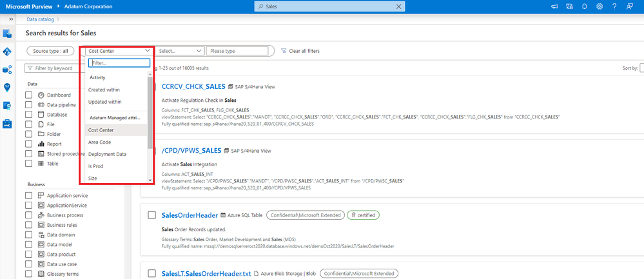The height and width of the screenshot is (279, 644).
Task: Check the Stored procedure checkbox
Action: click(28, 154)
